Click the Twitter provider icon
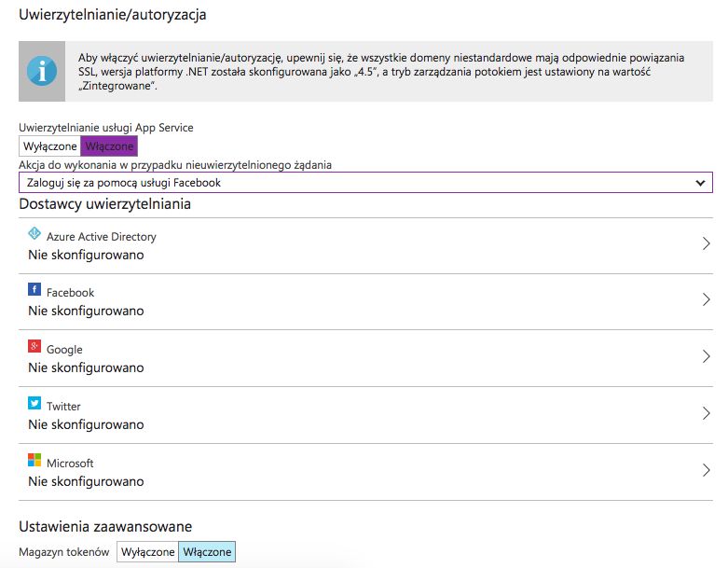This screenshot has width=728, height=568. pyautogui.click(x=34, y=404)
